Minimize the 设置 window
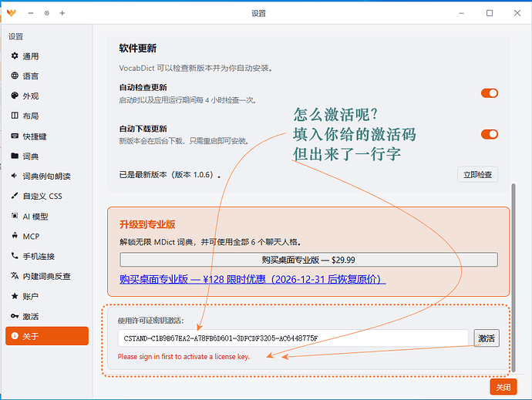This screenshot has width=532, height=400. (461, 13)
